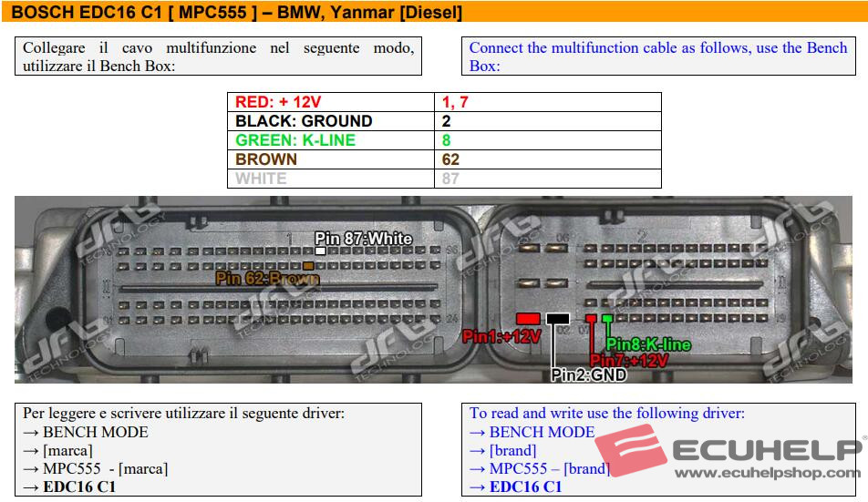Click the grey '87' pin value cell
The width and height of the screenshot is (868, 502).
(547, 179)
